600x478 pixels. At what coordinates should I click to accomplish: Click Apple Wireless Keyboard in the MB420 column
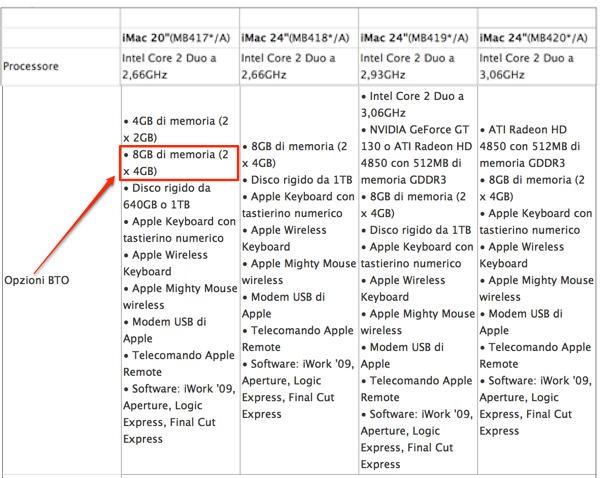point(522,255)
